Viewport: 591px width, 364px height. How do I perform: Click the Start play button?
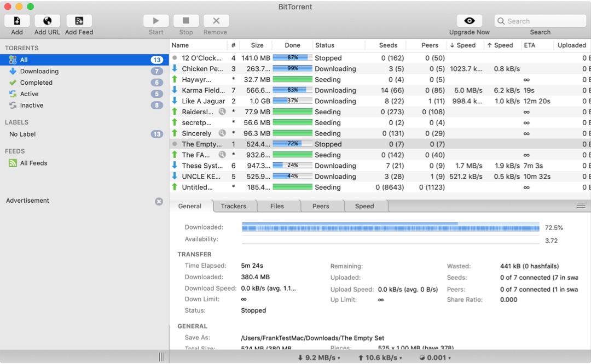tap(155, 21)
